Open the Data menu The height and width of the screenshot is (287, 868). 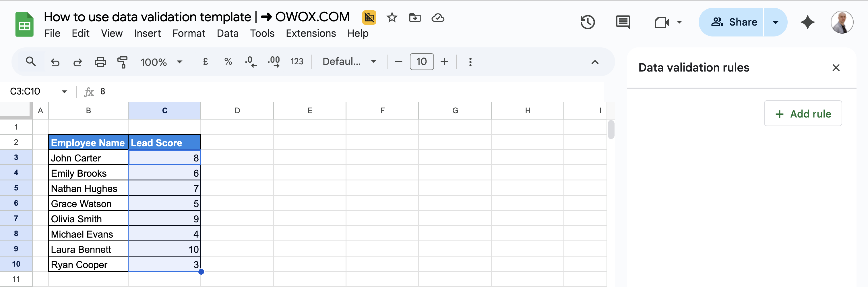coord(227,33)
